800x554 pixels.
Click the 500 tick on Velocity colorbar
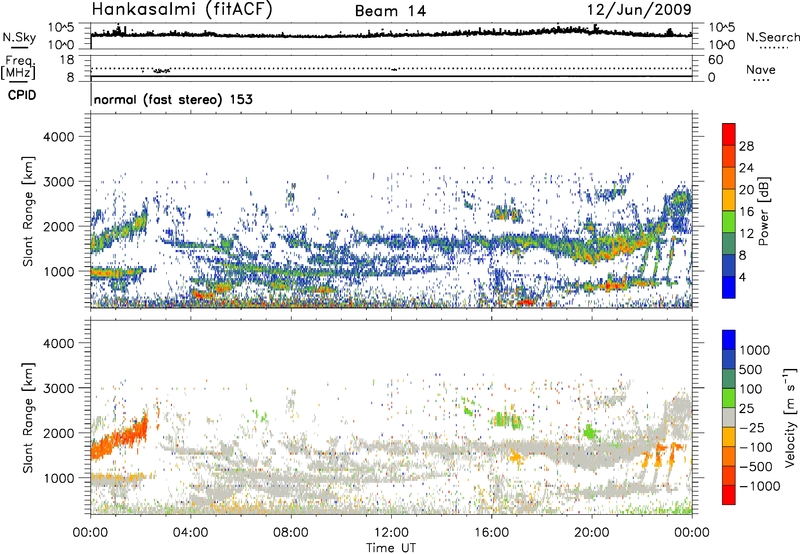[x=750, y=369]
